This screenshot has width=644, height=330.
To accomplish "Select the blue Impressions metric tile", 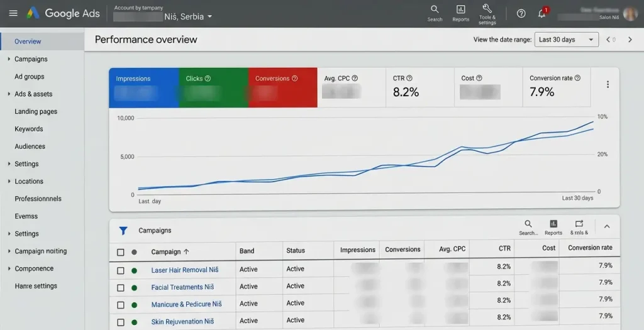I will pos(144,88).
